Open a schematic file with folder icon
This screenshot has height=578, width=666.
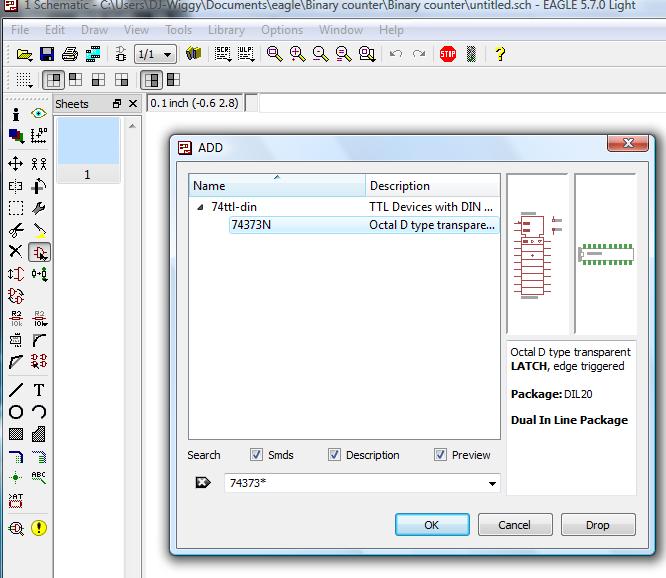coord(24,54)
